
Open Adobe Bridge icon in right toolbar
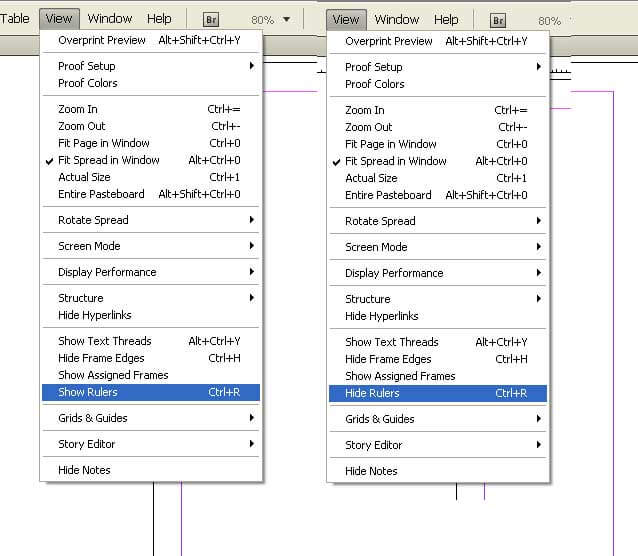coord(498,20)
